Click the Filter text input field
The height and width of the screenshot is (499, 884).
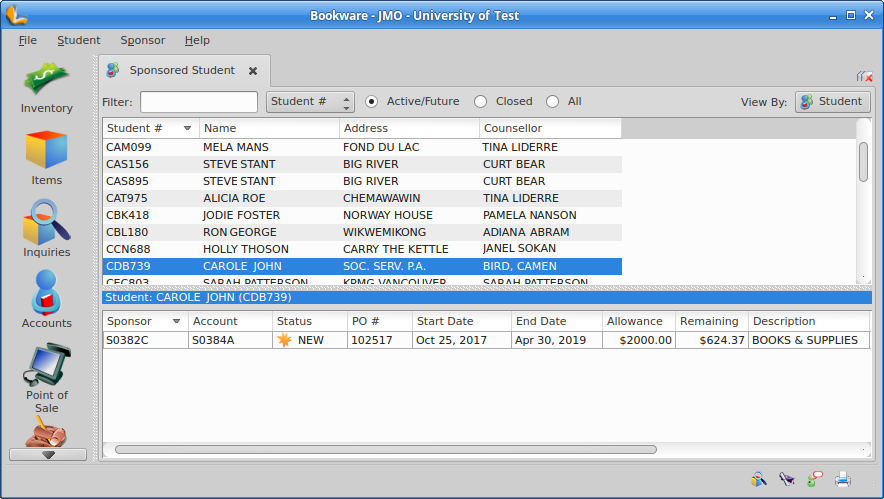tap(199, 102)
